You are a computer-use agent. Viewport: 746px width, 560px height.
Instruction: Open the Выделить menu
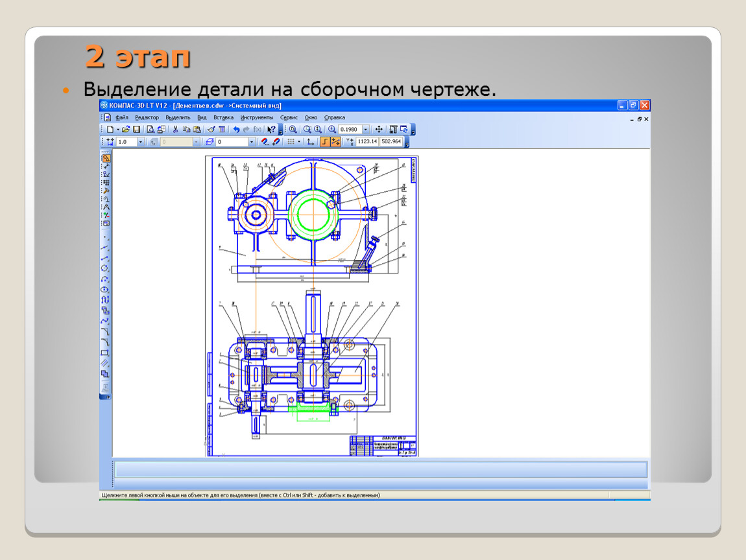[x=178, y=118]
